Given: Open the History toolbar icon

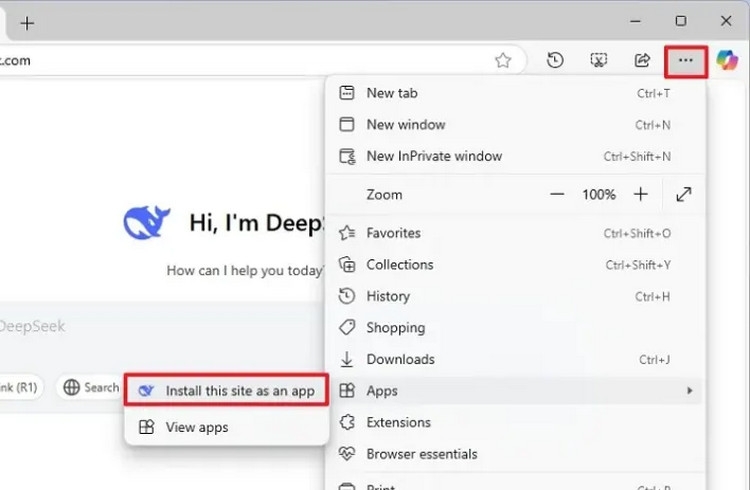Looking at the screenshot, I should pyautogui.click(x=555, y=60).
